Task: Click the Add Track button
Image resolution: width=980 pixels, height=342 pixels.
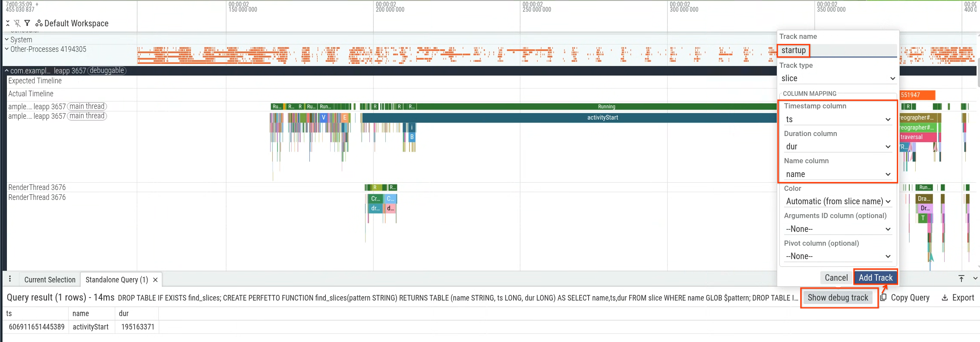Action: pos(875,278)
